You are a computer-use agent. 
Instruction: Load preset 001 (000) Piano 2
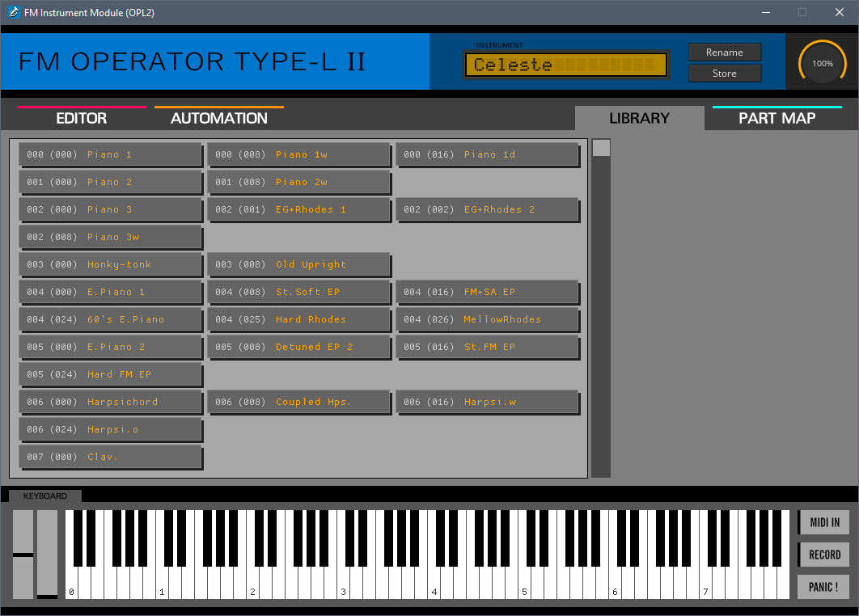click(x=111, y=183)
